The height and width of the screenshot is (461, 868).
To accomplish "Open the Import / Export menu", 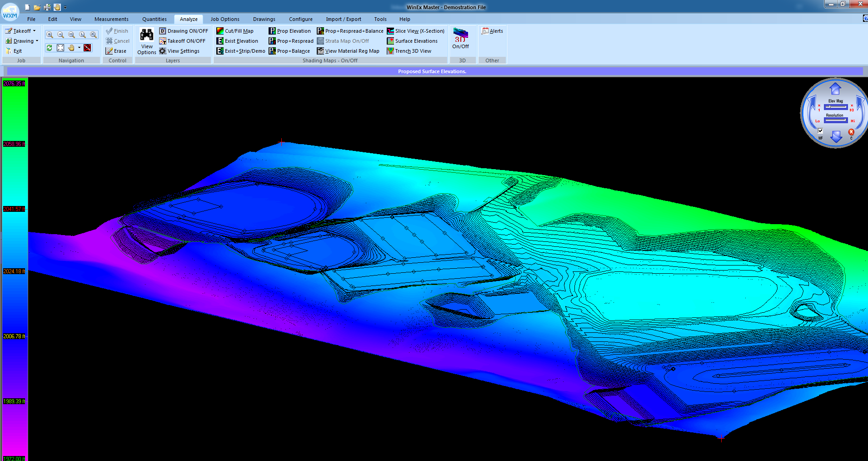I will click(x=344, y=19).
